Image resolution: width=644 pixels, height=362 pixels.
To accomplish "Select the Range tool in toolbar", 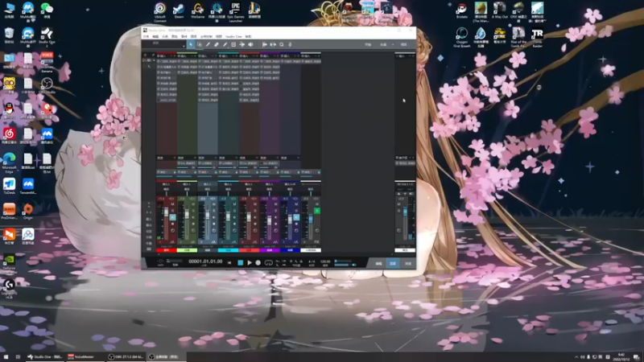I will coord(200,44).
